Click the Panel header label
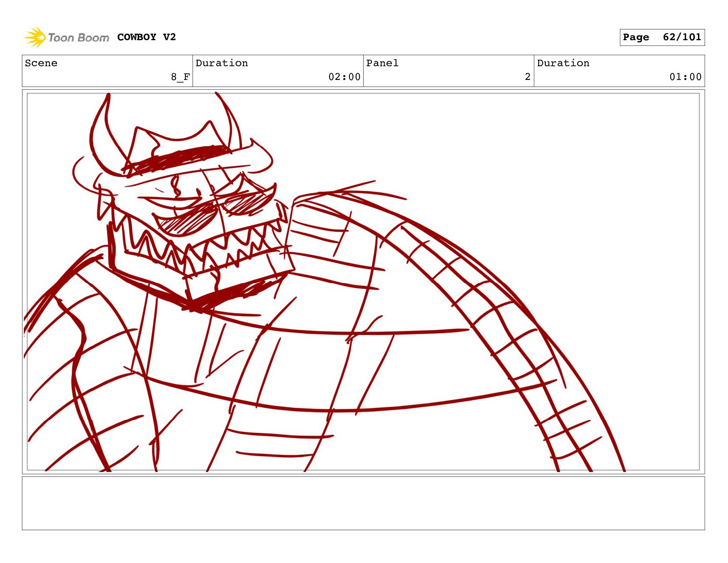The height and width of the screenshot is (563, 728). tap(382, 63)
